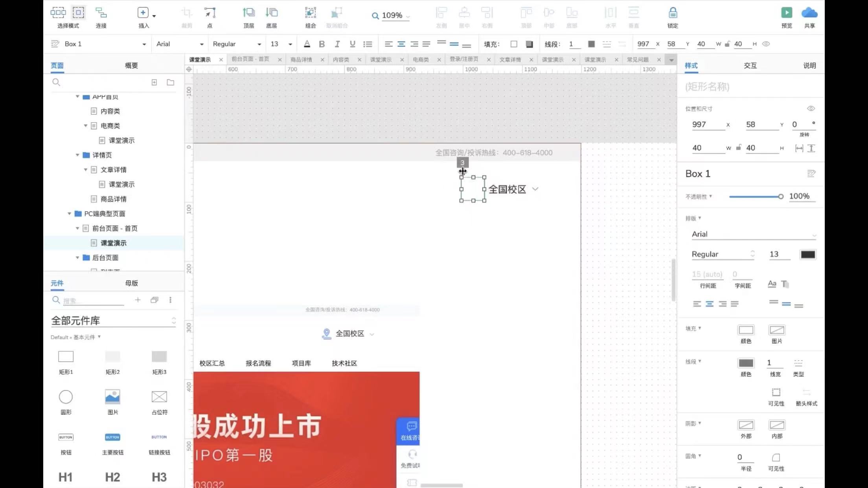Open the 母版 masters tab
This screenshot has width=868, height=488.
click(131, 283)
